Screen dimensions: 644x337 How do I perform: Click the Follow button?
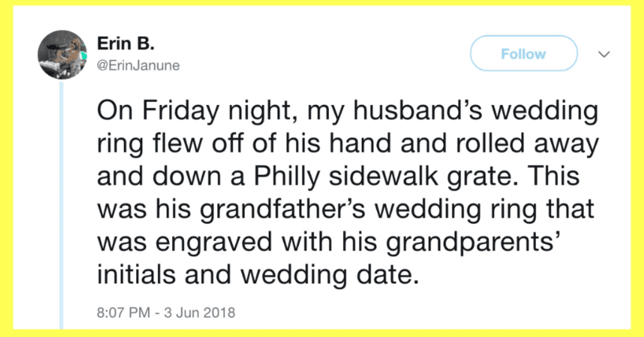[524, 53]
